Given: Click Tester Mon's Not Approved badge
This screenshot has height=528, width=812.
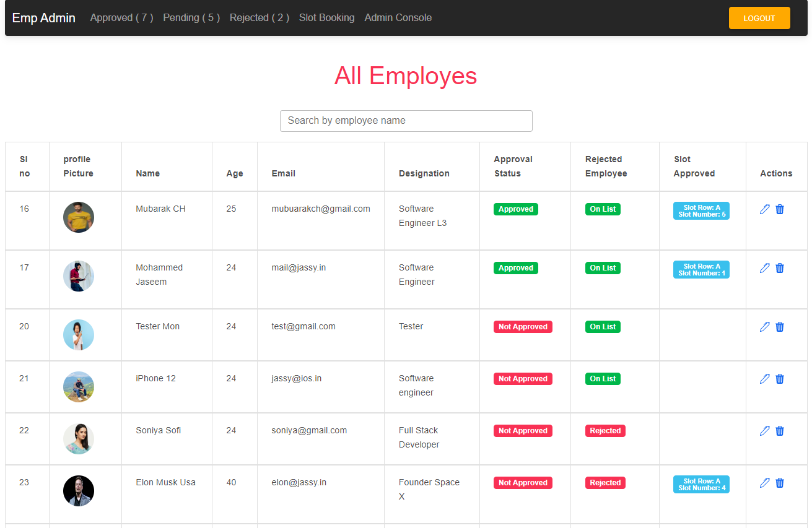Looking at the screenshot, I should (523, 326).
